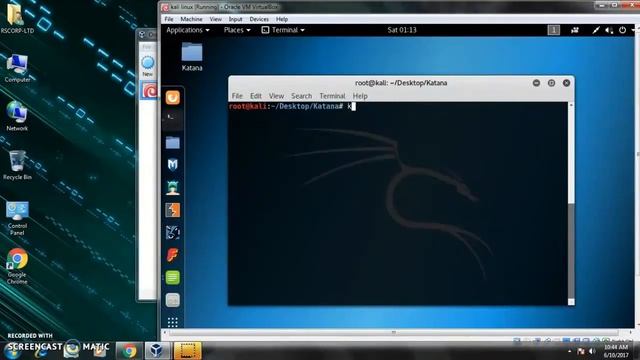Launch Burp Suite from the Kali dock

173,210
